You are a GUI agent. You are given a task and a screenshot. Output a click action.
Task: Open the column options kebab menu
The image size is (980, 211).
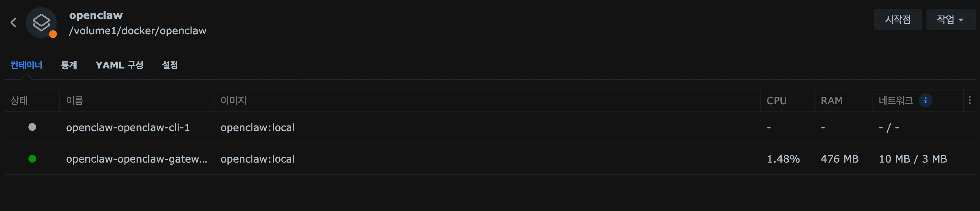pos(969,100)
